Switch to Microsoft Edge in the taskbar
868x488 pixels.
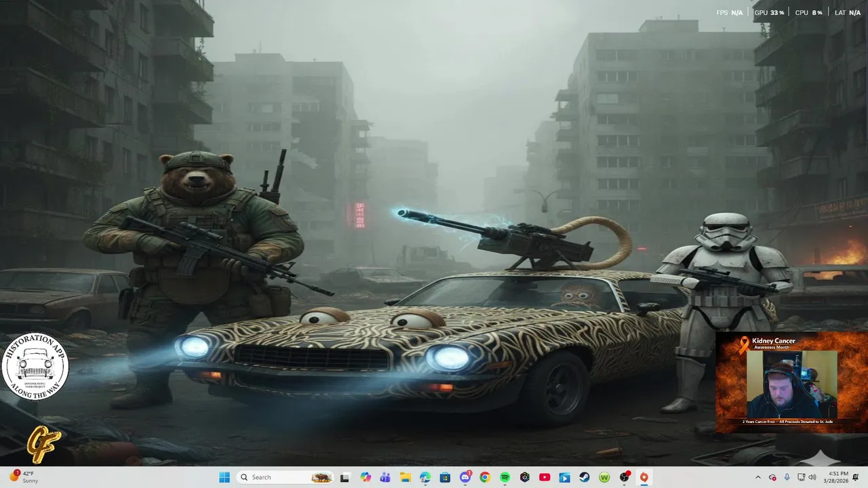click(425, 477)
